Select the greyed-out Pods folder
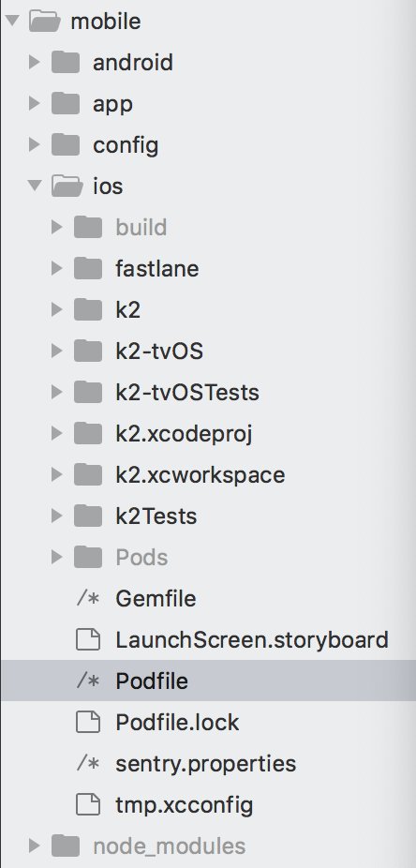Screen dimensions: 416x868 tap(141, 557)
